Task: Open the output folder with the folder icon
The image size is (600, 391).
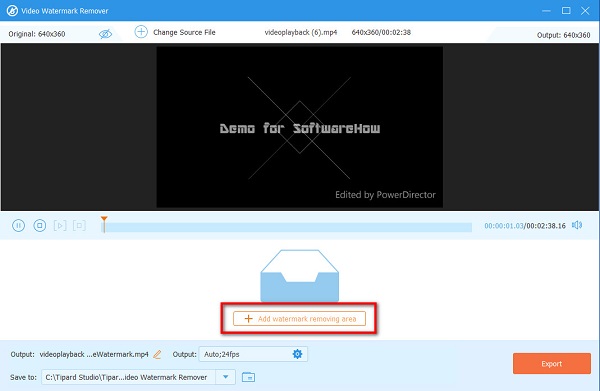Action: (248, 377)
